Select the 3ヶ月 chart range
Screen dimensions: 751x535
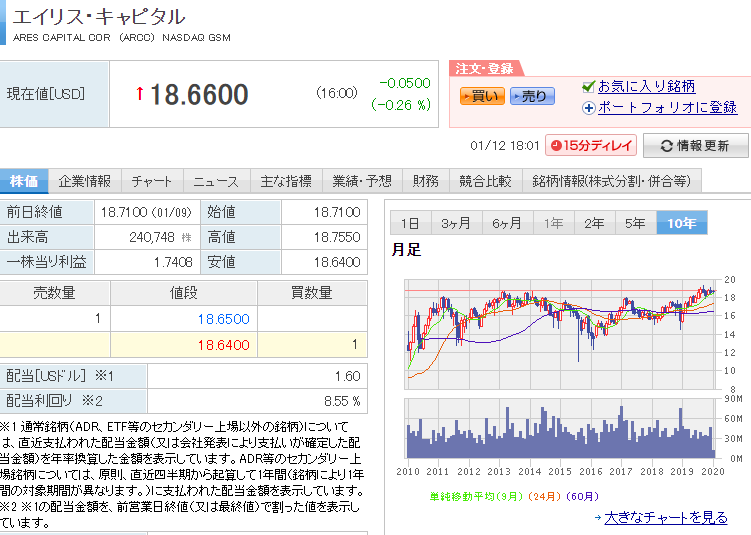click(x=456, y=223)
